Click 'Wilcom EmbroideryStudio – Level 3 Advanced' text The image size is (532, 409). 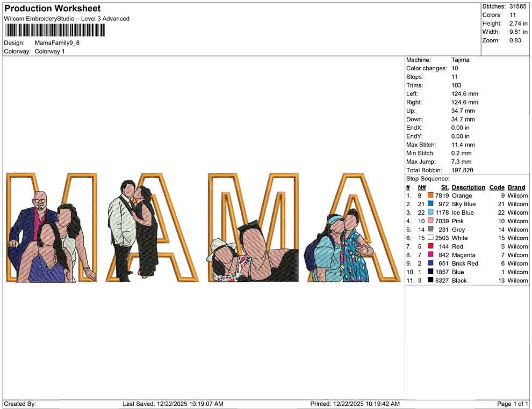pos(67,19)
